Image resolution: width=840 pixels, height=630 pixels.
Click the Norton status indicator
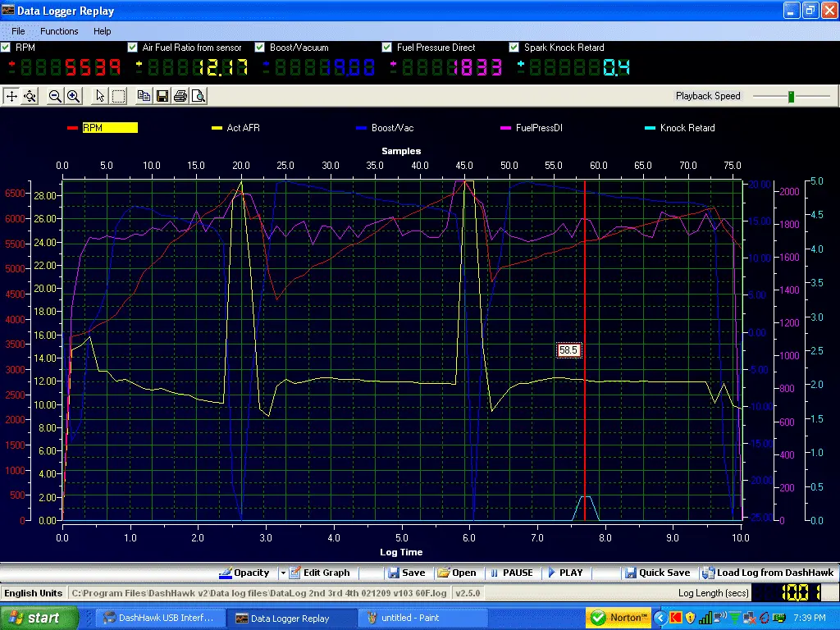coord(617,618)
